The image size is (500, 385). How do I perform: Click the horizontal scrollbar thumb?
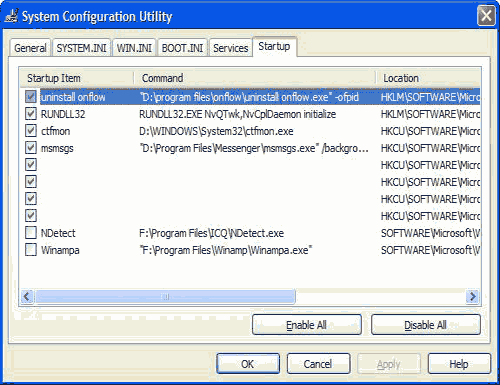coord(165,296)
